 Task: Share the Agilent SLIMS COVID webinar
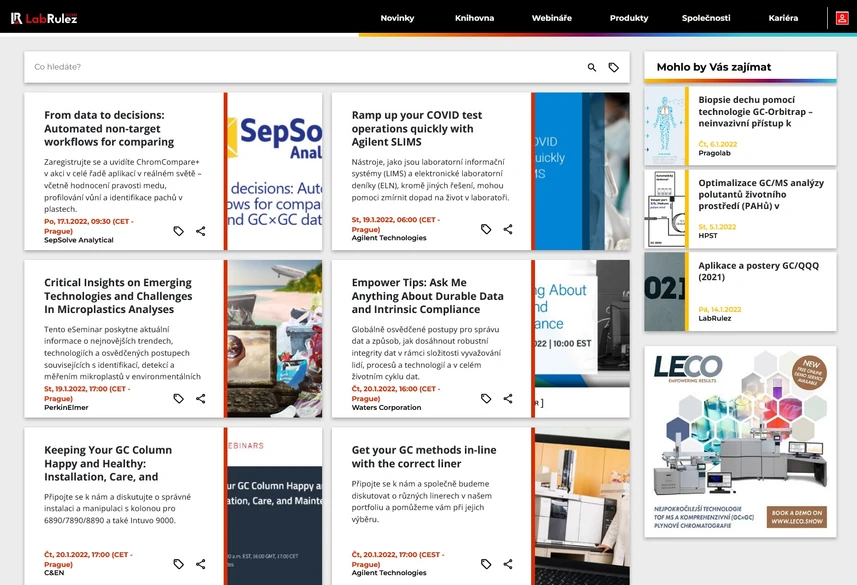pos(508,229)
